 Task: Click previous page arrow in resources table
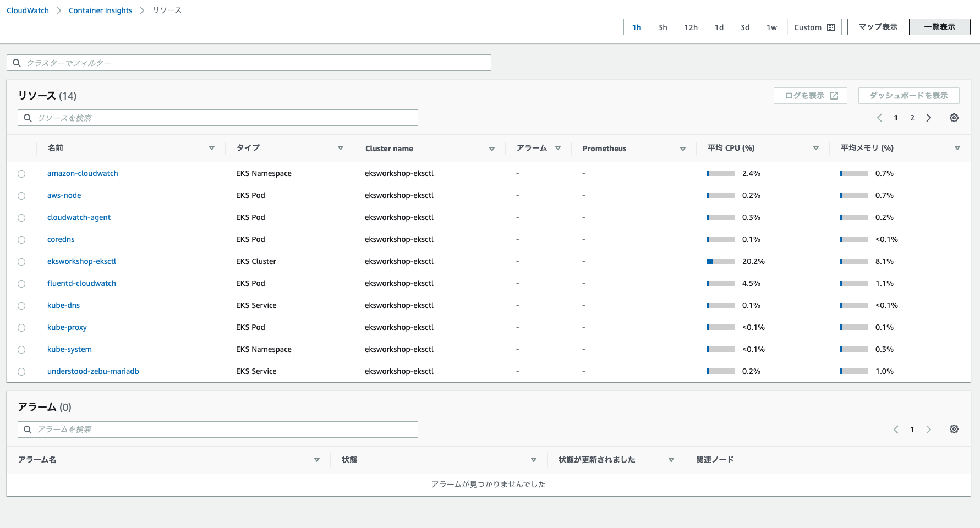[x=879, y=118]
